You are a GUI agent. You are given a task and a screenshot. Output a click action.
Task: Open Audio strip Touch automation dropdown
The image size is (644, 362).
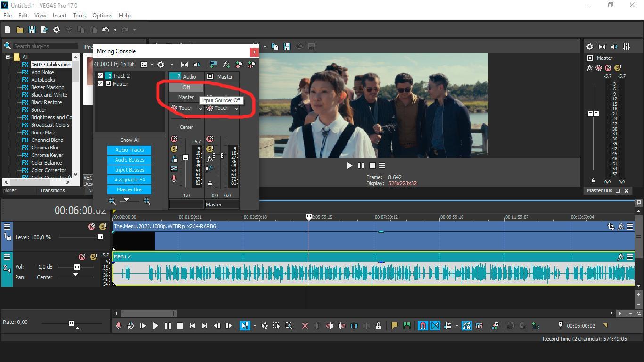pos(201,109)
